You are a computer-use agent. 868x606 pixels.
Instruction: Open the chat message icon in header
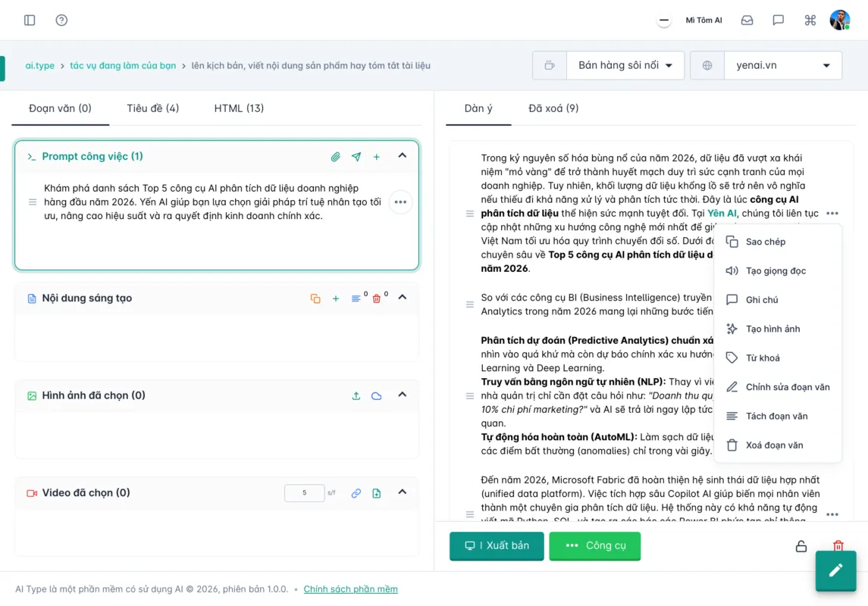[778, 20]
